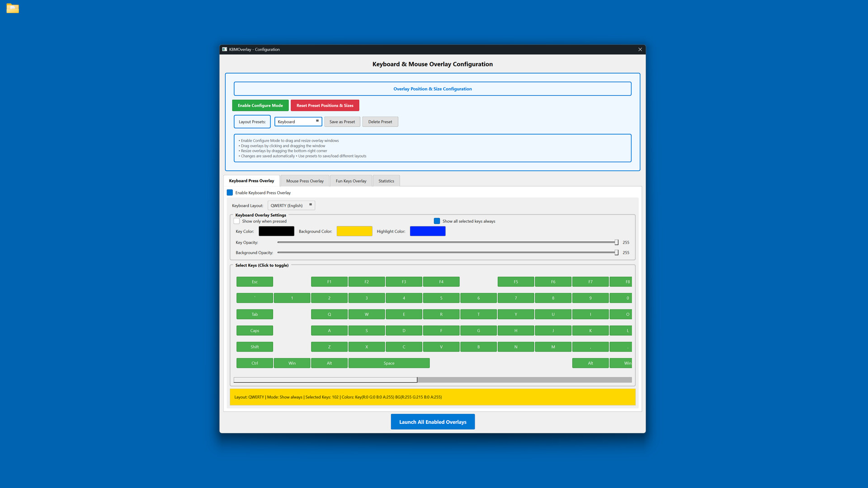Uncheck Show all selected keys always
Viewport: 868px width, 488px height.
point(437,221)
